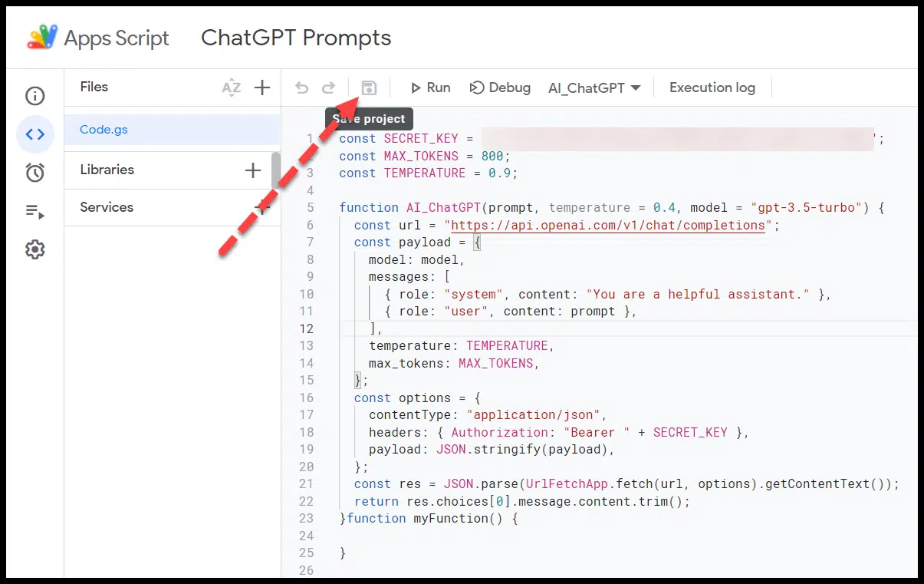Open the AI_ChatGPT function selector dropdown
Screen dimensions: 924x584
click(594, 87)
